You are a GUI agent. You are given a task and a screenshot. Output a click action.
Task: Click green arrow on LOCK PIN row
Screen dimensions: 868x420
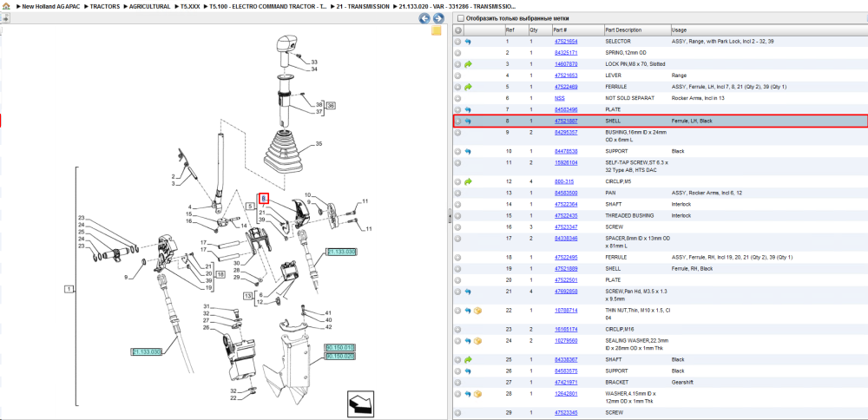[468, 64]
